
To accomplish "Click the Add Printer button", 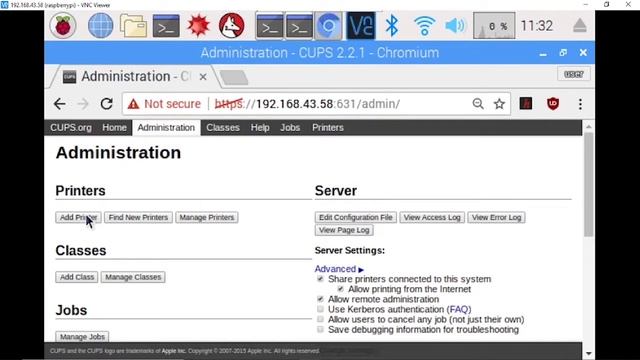I will (x=78, y=218).
